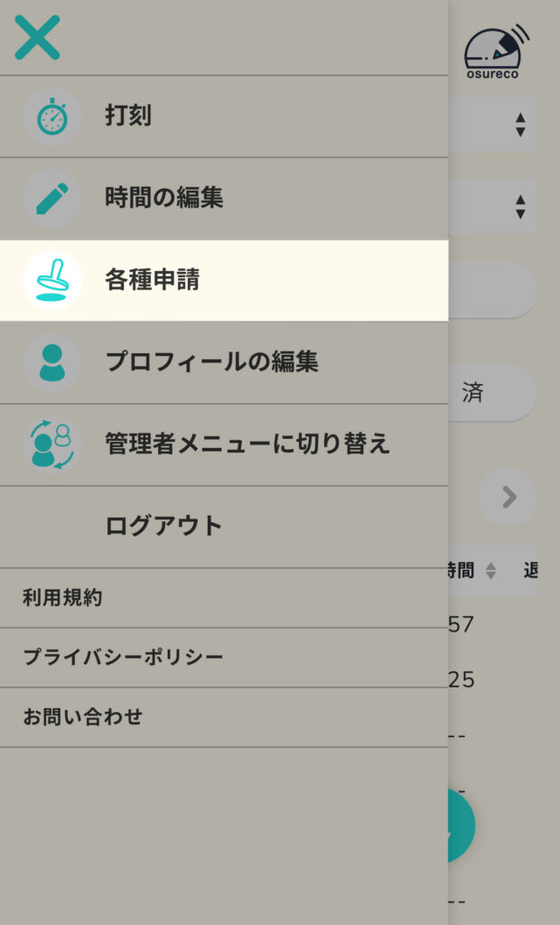The height and width of the screenshot is (925, 560).
Task: Open the お問い合わせ link
Action: point(83,717)
